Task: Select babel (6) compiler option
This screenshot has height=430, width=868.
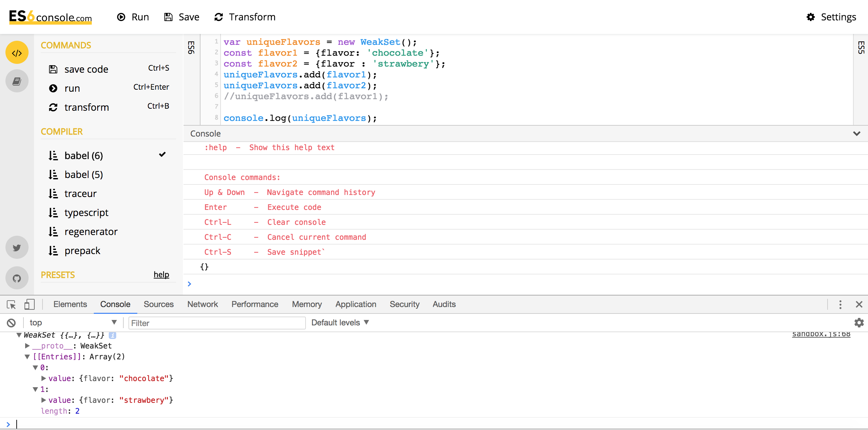Action: click(x=84, y=156)
